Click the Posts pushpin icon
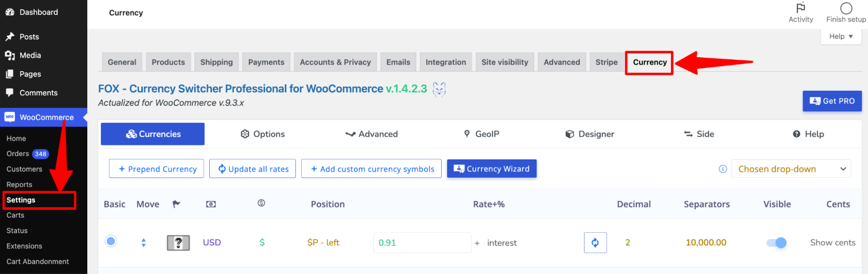The image size is (868, 274). (x=10, y=37)
